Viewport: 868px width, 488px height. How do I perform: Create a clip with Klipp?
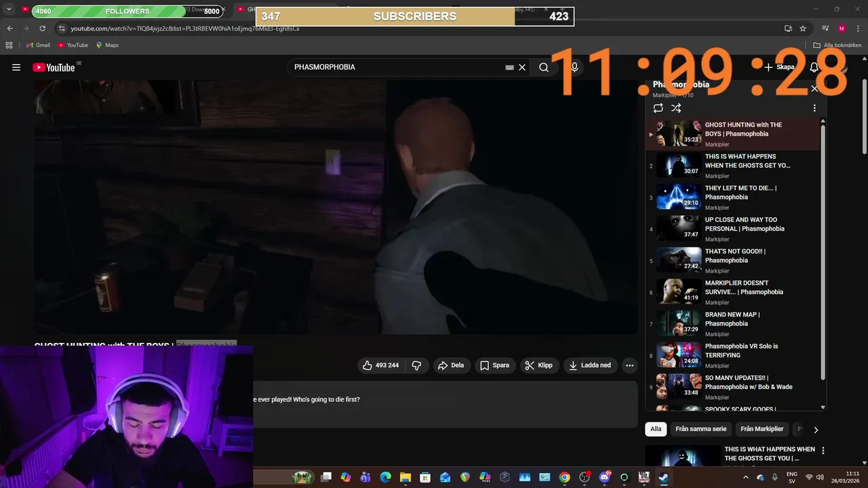tap(540, 365)
